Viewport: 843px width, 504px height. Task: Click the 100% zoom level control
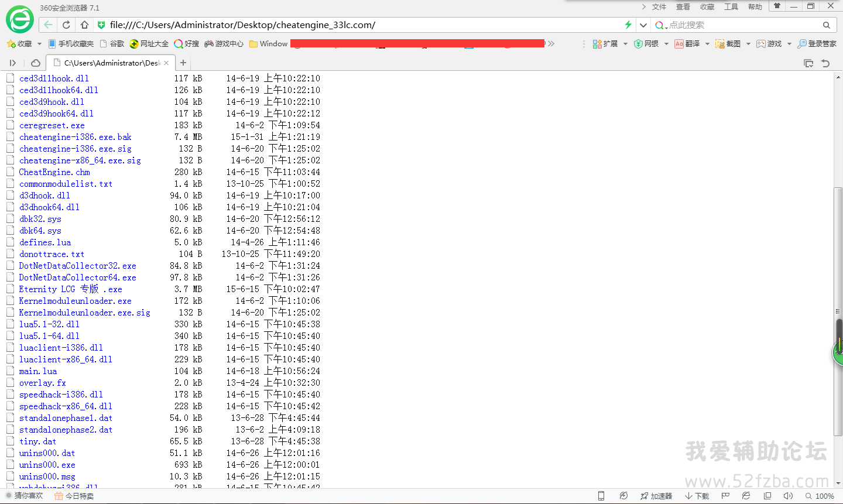820,496
